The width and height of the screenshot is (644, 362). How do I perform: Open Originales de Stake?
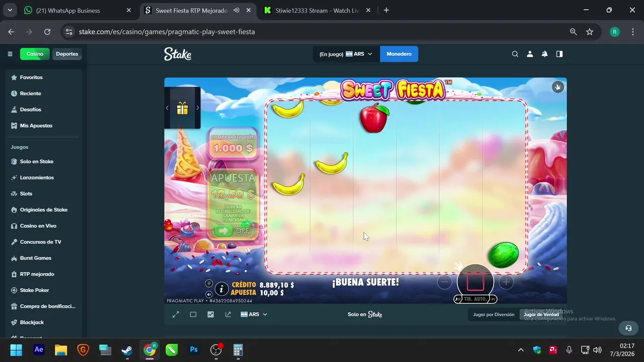coord(44,210)
